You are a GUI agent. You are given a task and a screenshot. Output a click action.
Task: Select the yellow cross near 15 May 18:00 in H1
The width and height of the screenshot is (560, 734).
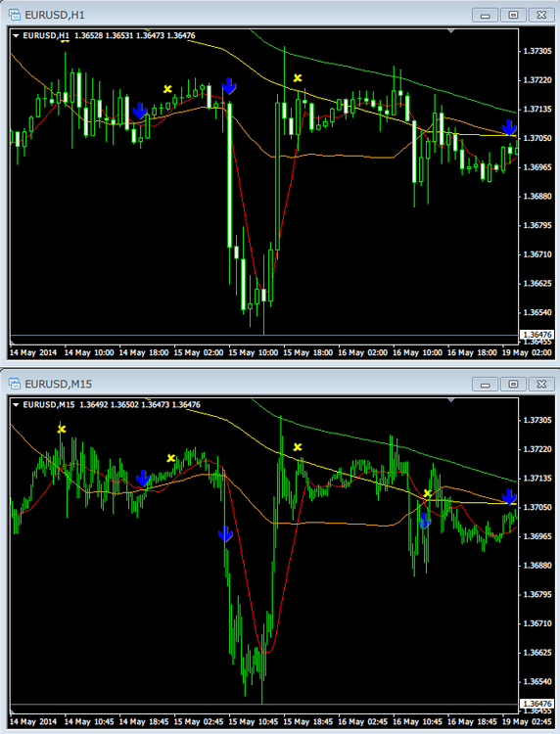pos(298,77)
